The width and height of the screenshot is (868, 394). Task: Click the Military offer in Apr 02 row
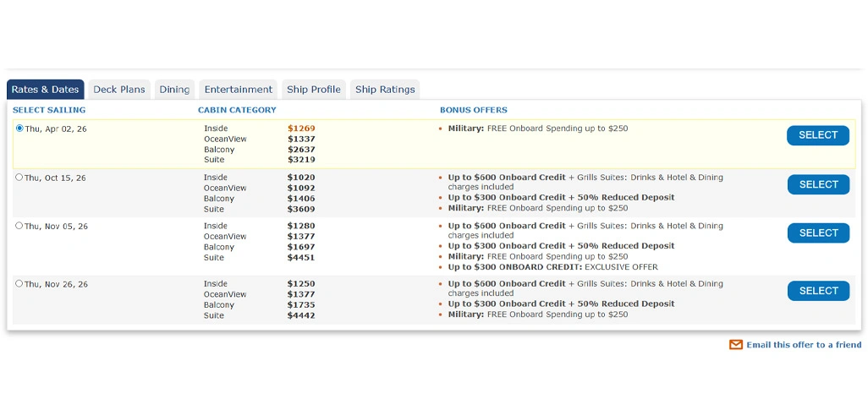pyautogui.click(x=538, y=129)
